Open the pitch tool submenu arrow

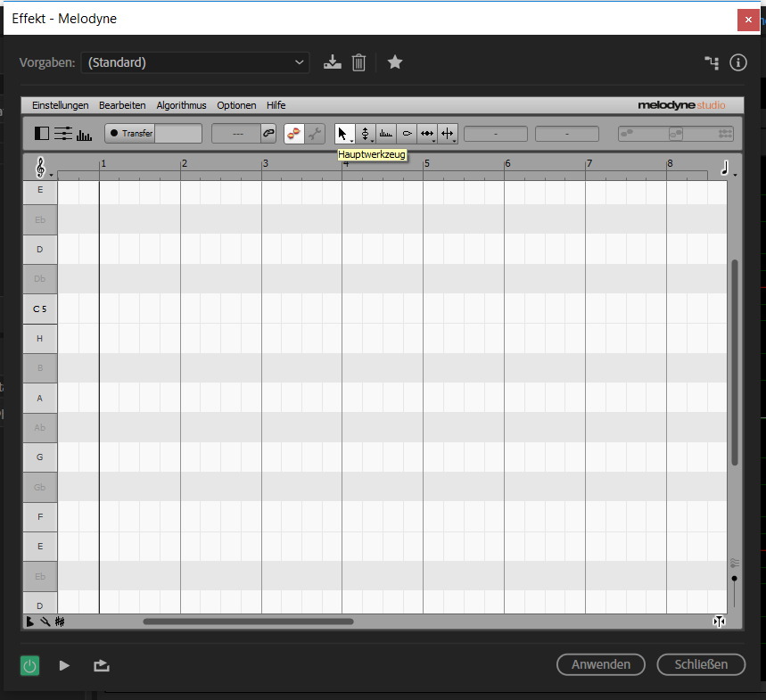[x=372, y=141]
